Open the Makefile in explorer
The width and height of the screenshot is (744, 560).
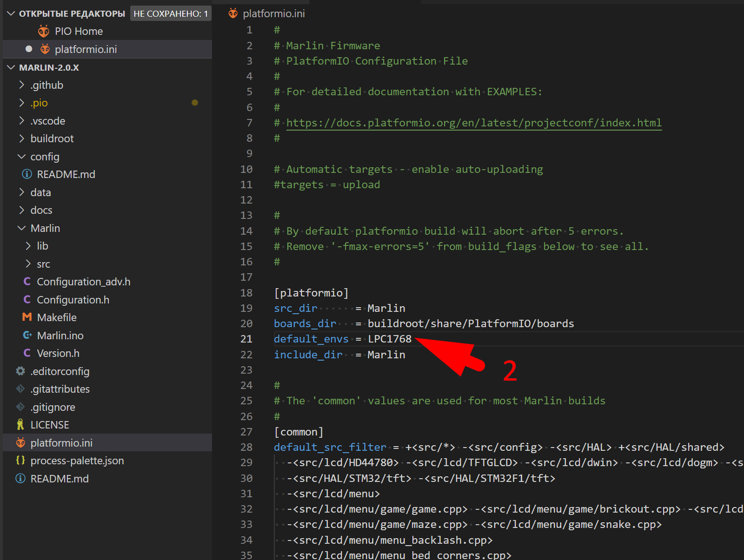point(57,317)
